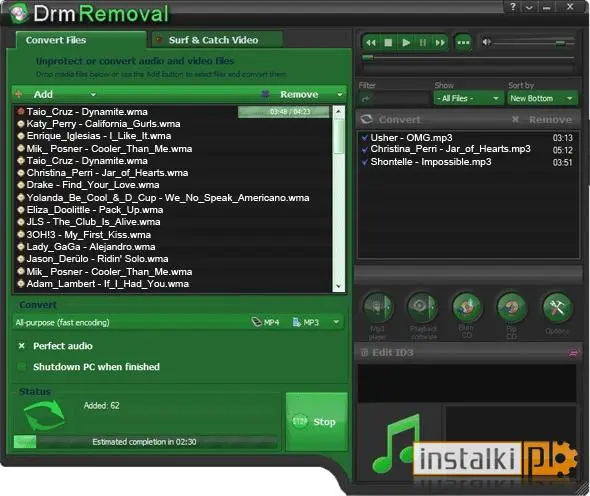Select Adam_Lambert - If_I_Had_You.wma
This screenshot has width=590, height=496.
click(108, 284)
